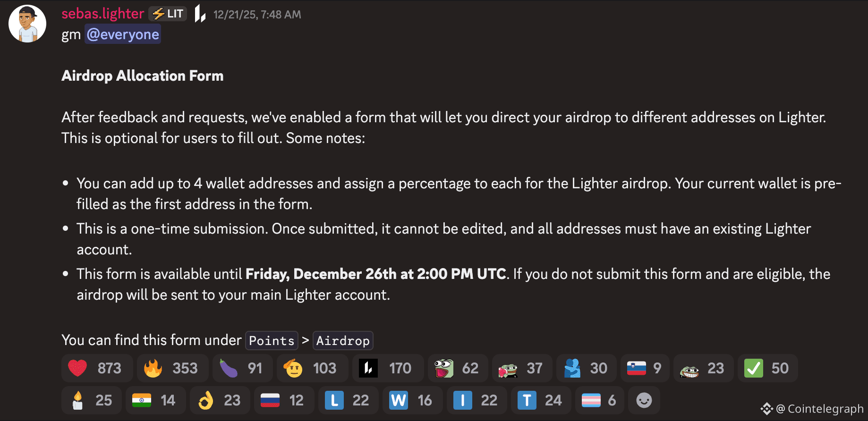868x421 pixels.
Task: Click the ⚡LIT role badge
Action: (167, 13)
